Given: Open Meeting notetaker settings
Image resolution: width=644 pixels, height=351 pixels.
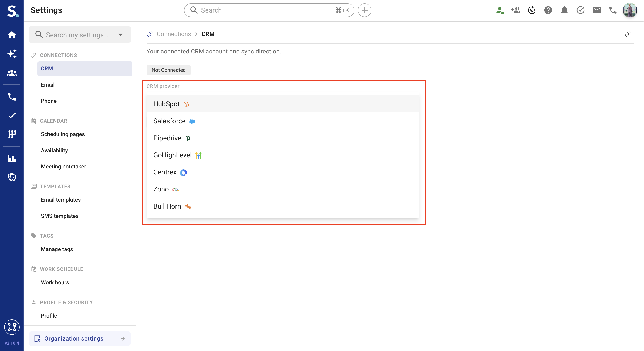Looking at the screenshot, I should point(85,167).
